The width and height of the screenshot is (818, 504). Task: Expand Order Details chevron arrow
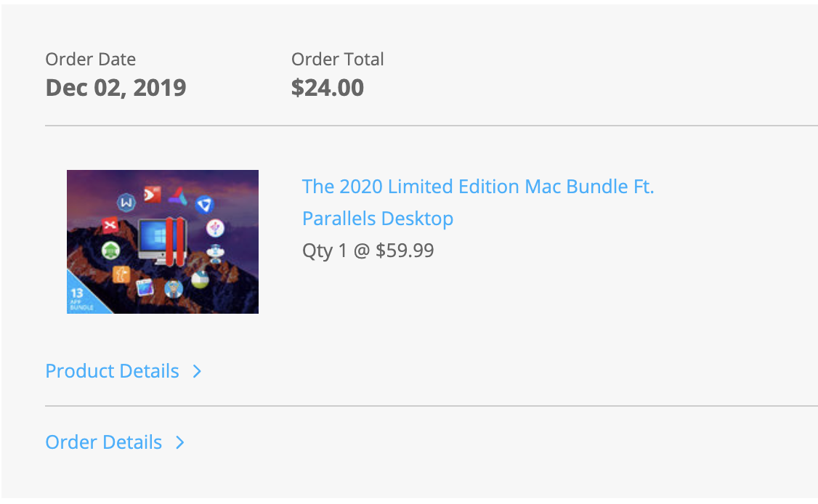pyautogui.click(x=180, y=442)
